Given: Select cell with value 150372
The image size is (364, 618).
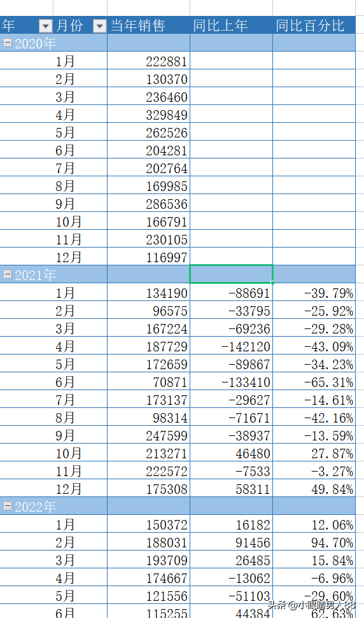Looking at the screenshot, I should [148, 524].
